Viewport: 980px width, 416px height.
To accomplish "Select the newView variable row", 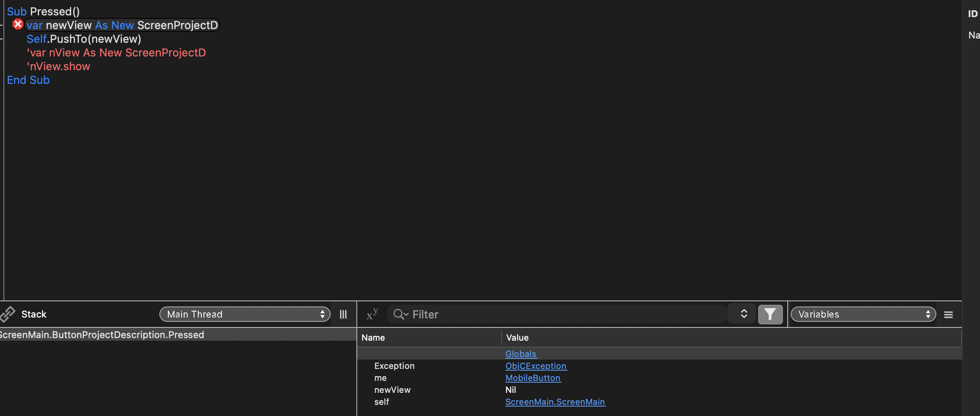I will click(x=392, y=390).
